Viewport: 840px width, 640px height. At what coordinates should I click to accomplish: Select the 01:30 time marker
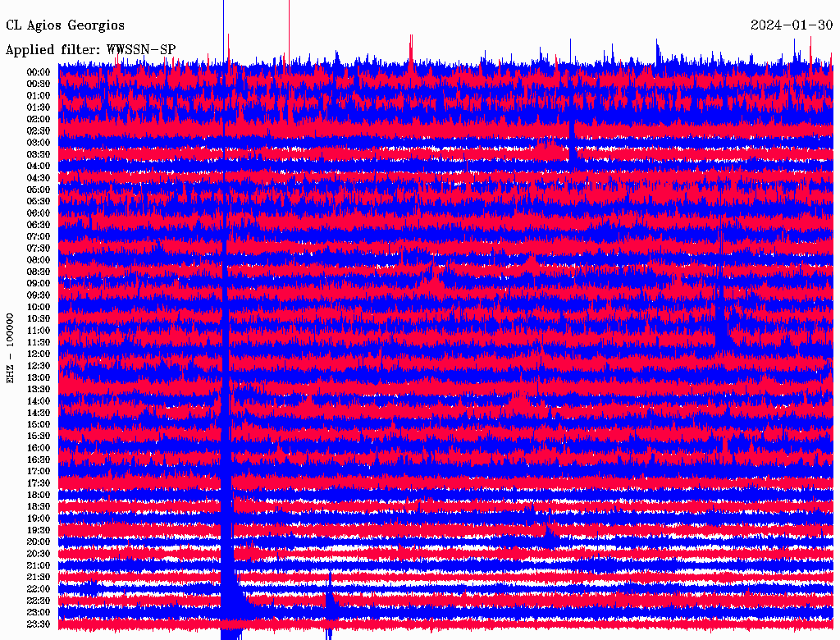point(39,107)
